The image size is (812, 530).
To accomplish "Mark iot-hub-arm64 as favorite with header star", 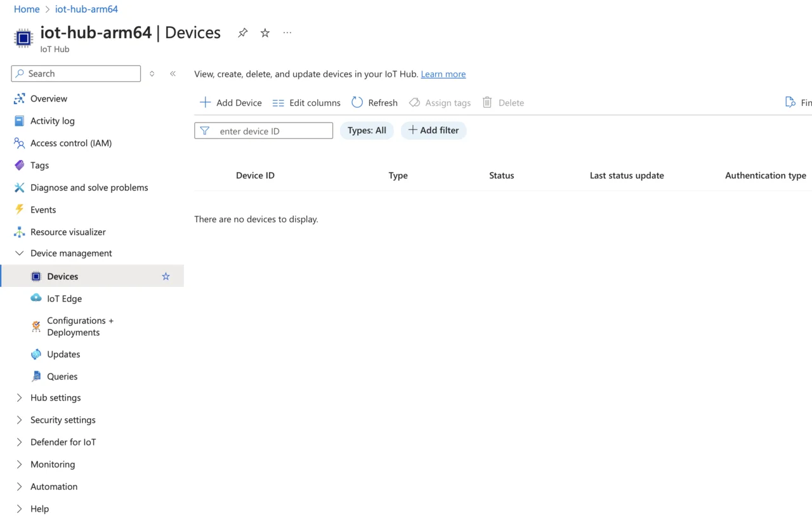I will (265, 33).
